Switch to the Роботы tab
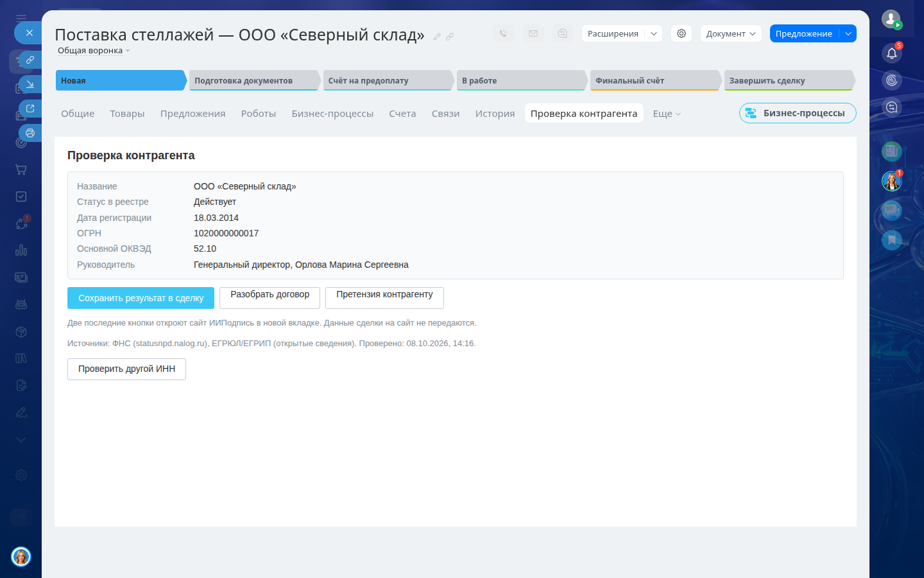This screenshot has height=578, width=924. click(x=259, y=114)
